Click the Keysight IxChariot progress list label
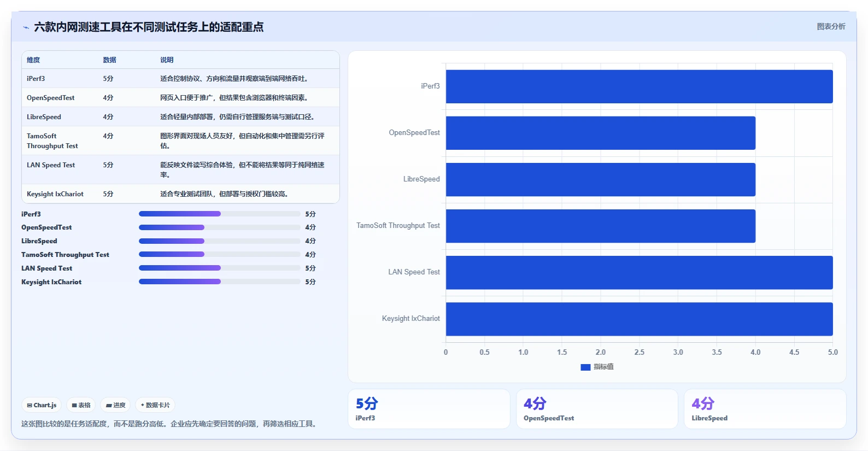The height and width of the screenshot is (451, 868). pos(51,282)
